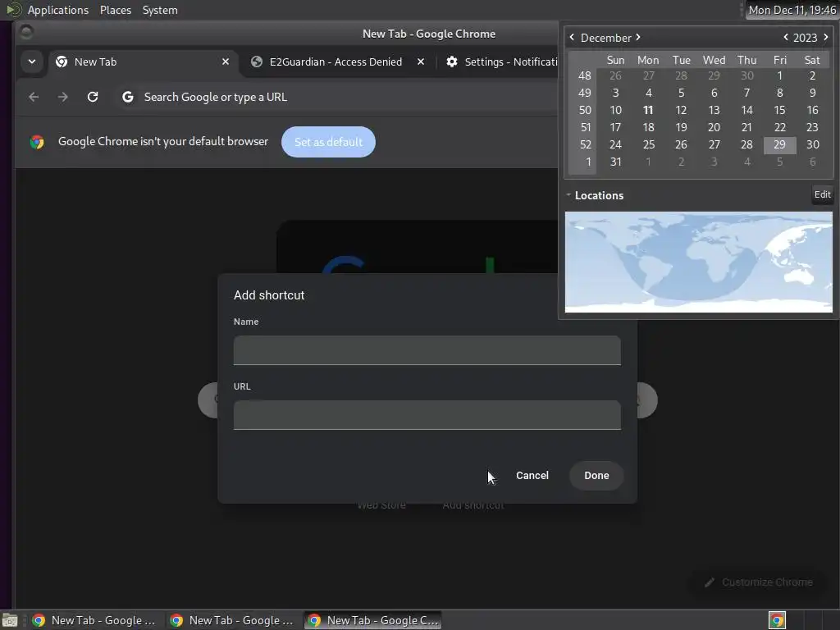Image resolution: width=840 pixels, height=630 pixels.
Task: Click the world map in Locations
Action: coord(699,262)
